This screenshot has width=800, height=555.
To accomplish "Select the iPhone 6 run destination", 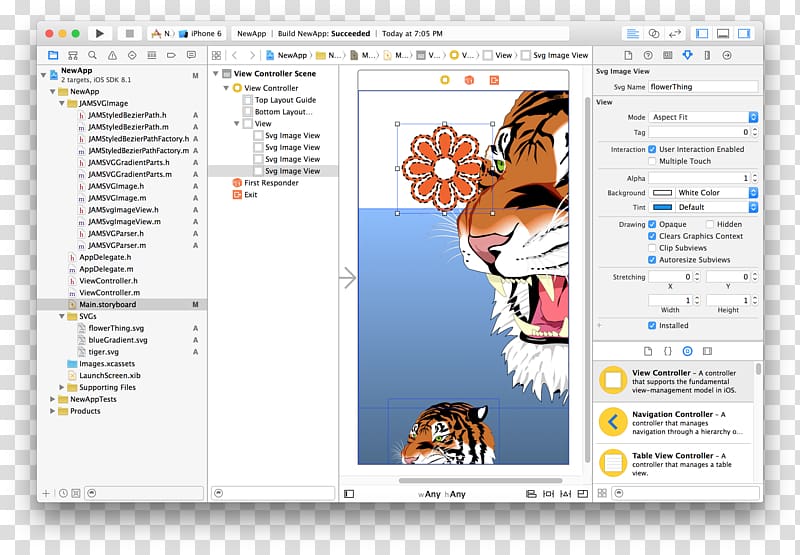I will pyautogui.click(x=201, y=34).
